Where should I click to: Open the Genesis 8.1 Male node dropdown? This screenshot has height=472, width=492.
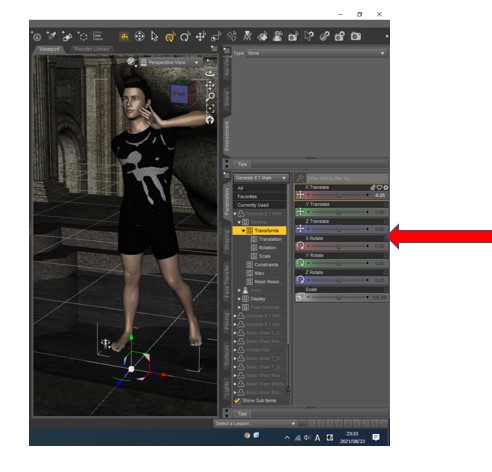click(x=260, y=178)
